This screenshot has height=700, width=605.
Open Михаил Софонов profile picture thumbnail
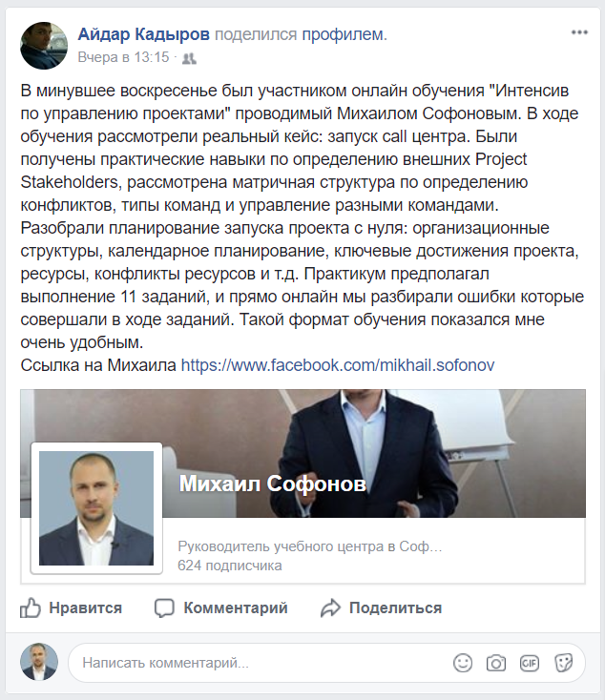(x=96, y=508)
